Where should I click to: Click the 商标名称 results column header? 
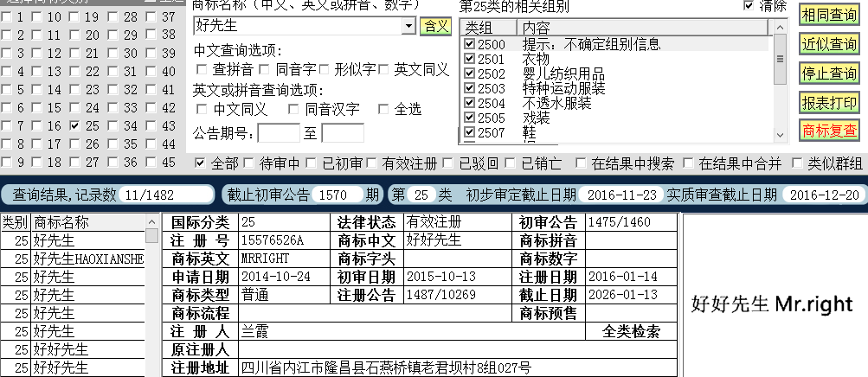(x=88, y=222)
